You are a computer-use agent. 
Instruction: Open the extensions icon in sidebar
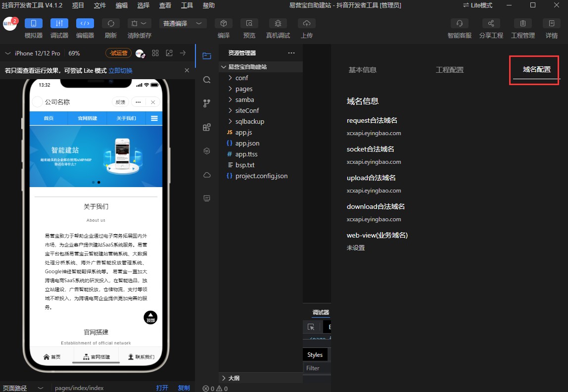click(207, 127)
